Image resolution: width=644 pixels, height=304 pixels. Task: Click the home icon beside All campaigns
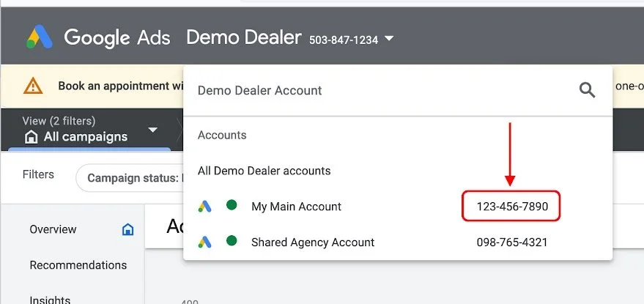[32, 137]
